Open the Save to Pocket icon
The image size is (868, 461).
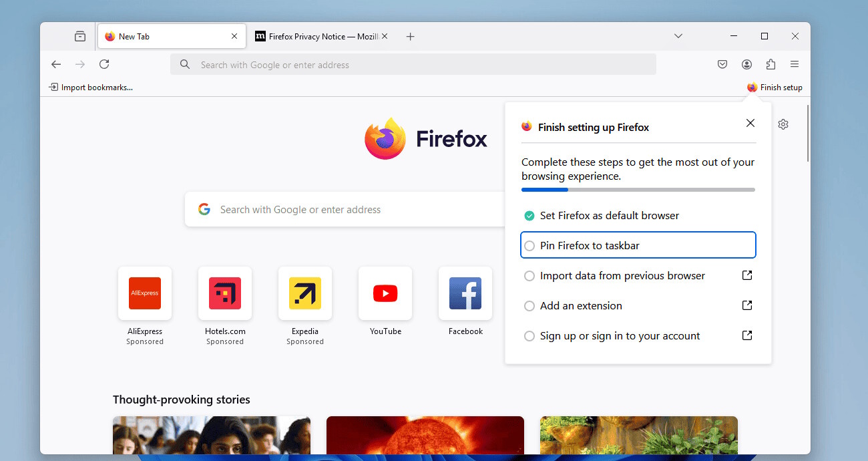(722, 64)
